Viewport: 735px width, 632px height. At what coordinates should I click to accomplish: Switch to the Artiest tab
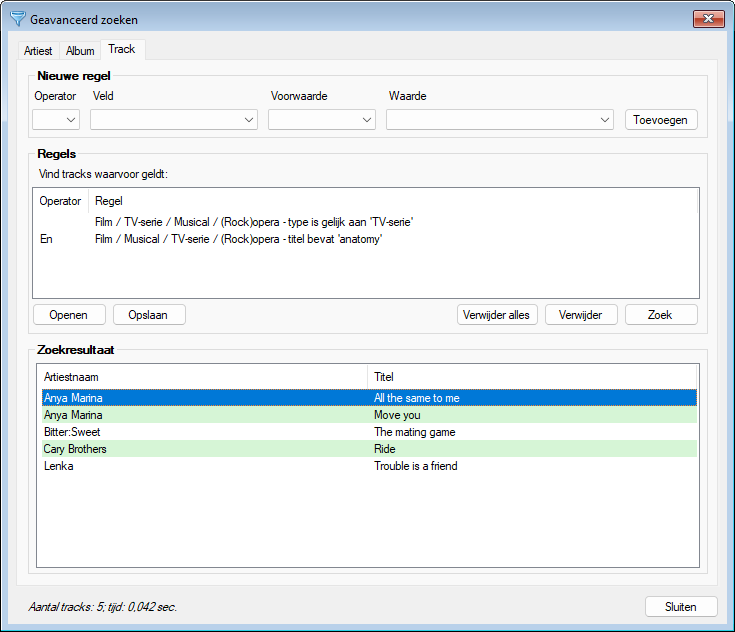(38, 51)
